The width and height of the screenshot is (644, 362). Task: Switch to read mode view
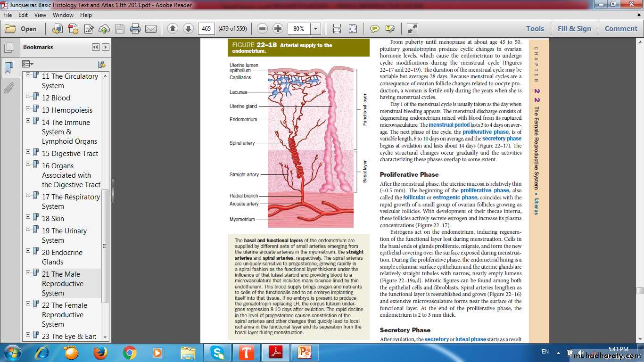(x=412, y=29)
